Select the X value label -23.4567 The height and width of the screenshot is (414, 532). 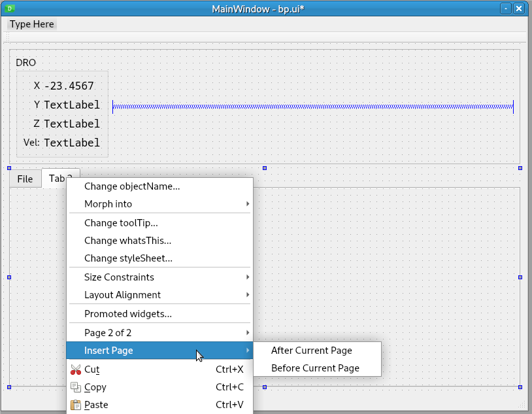[69, 86]
